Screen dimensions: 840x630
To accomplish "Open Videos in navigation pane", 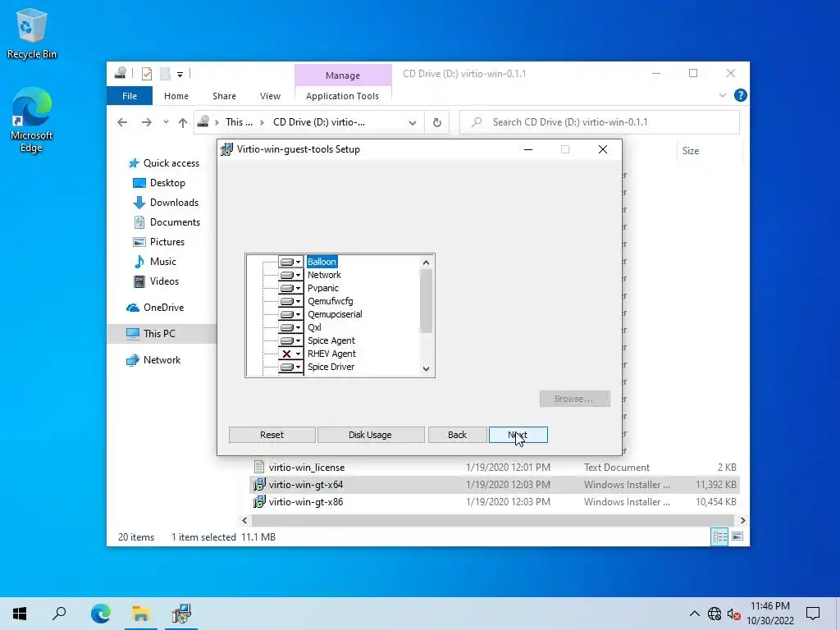I will coord(156,281).
